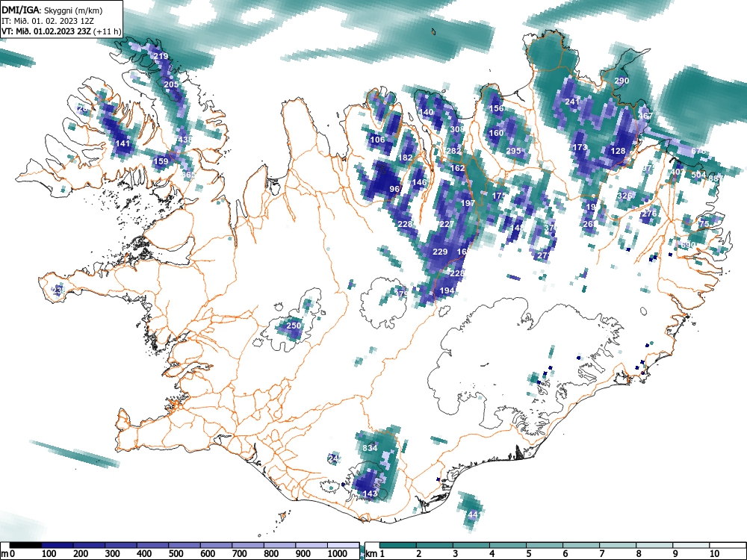Click visibility value 219 in Westfjords
The width and height of the screenshot is (747, 560).
click(x=161, y=56)
